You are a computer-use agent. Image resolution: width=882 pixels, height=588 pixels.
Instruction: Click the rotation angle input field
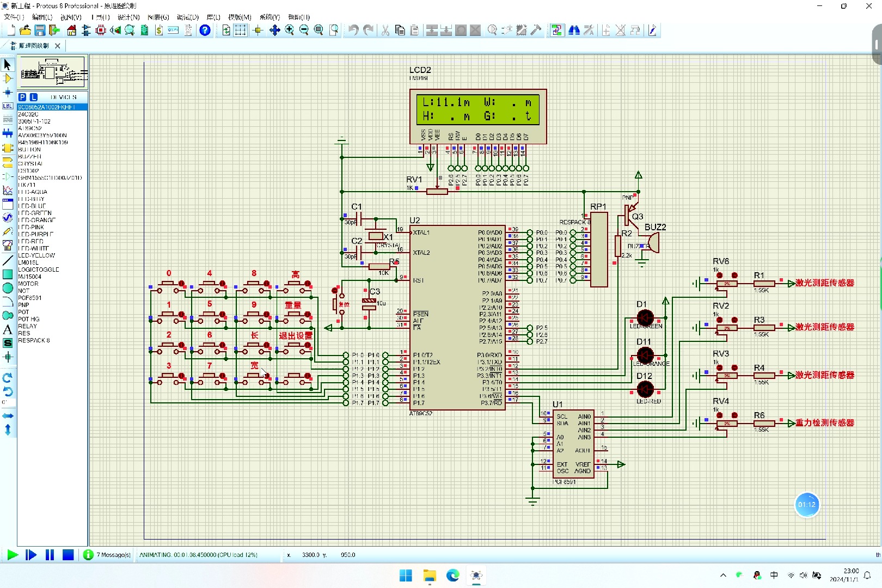[7, 403]
